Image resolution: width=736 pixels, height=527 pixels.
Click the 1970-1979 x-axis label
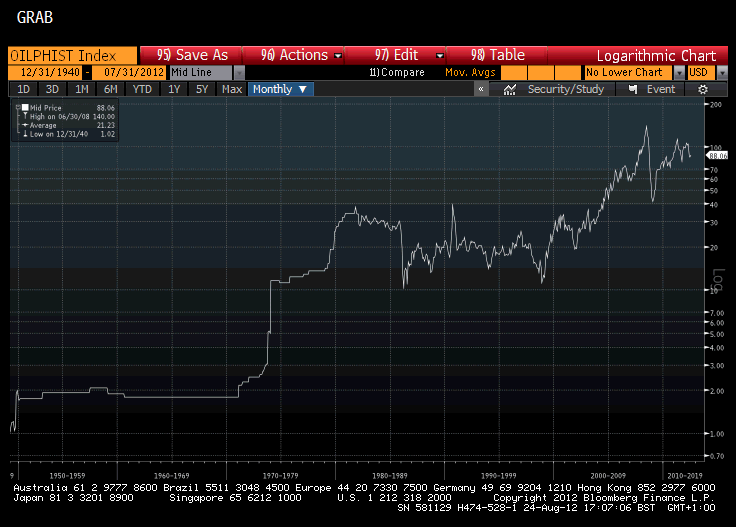(x=280, y=475)
